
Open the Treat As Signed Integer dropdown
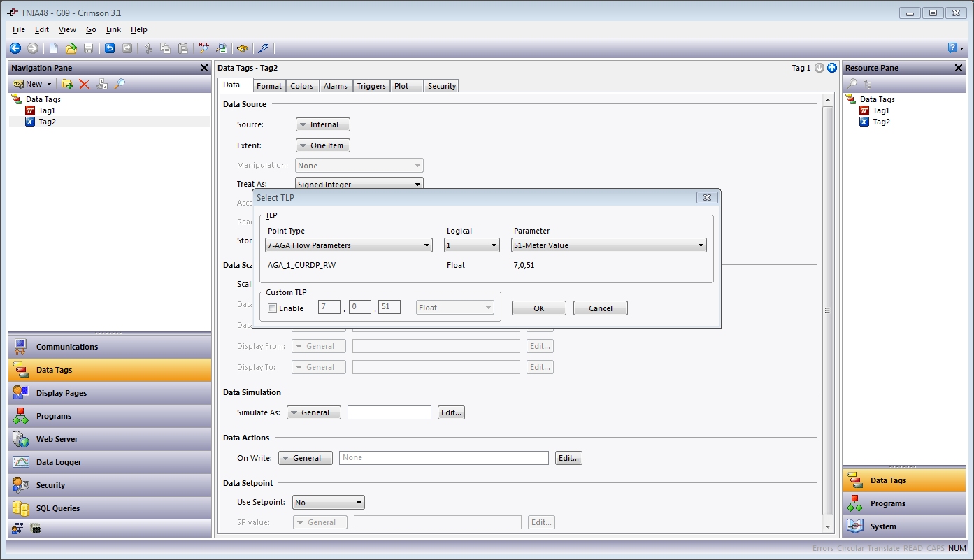(x=359, y=185)
